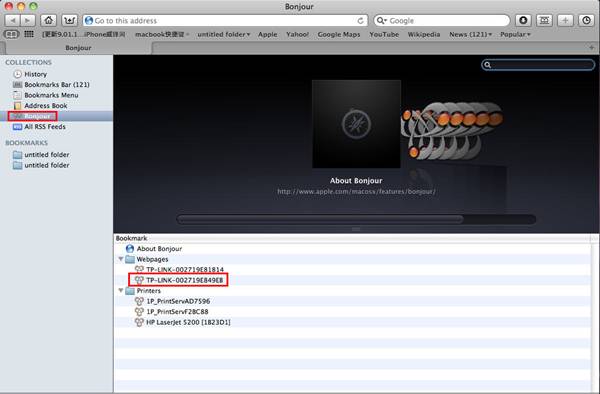This screenshot has height=394, width=600.
Task: Click the round dark toolbar button beside search
Action: [x=523, y=20]
